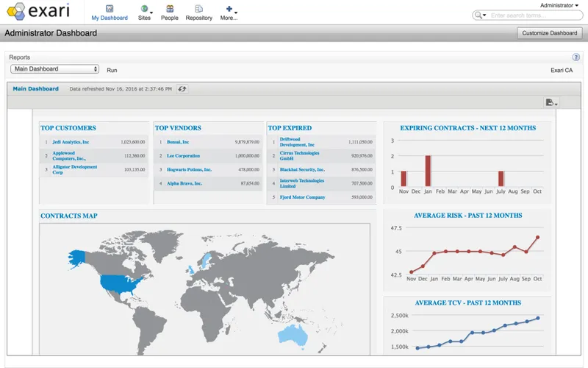This screenshot has height=368, width=588.
Task: Open Fjord Motor Company expired link
Action: [302, 197]
